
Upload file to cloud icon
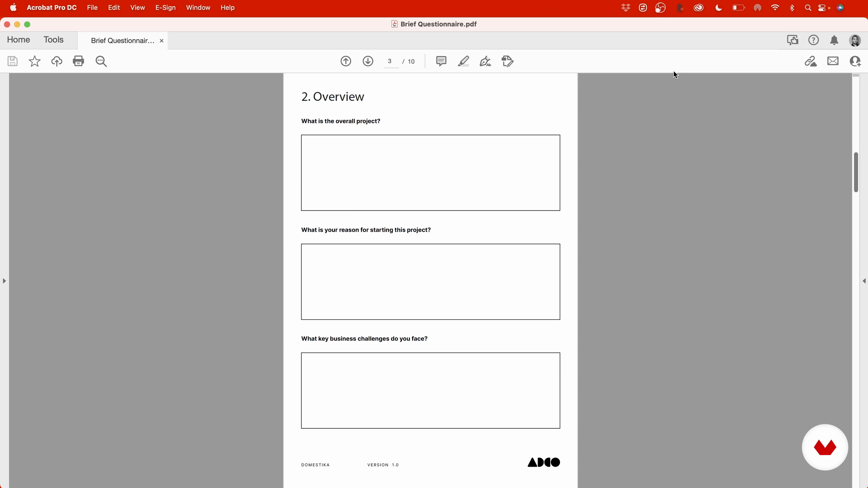click(57, 61)
